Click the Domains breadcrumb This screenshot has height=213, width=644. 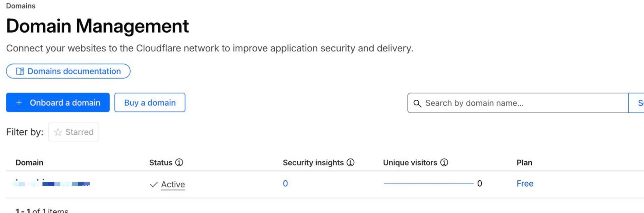20,6
